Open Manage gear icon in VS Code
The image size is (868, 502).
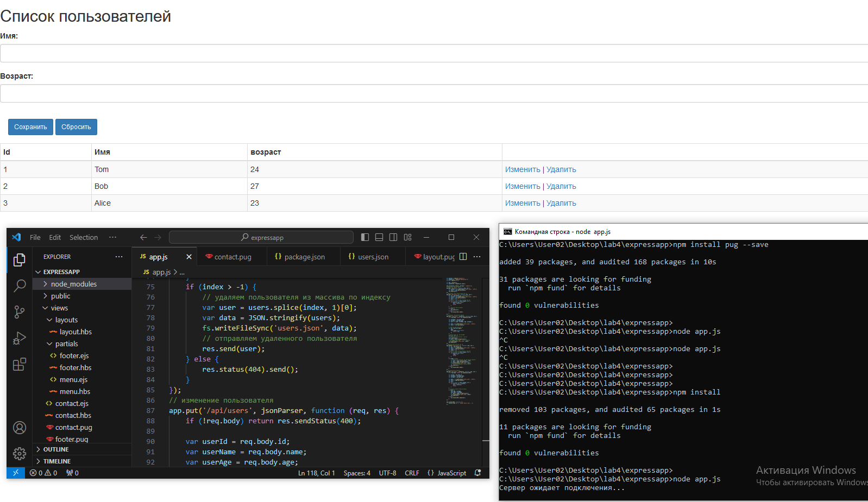(20, 453)
